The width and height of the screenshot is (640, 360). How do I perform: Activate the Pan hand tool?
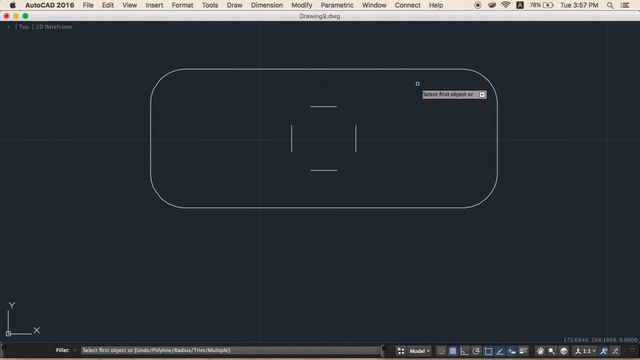pos(540,351)
